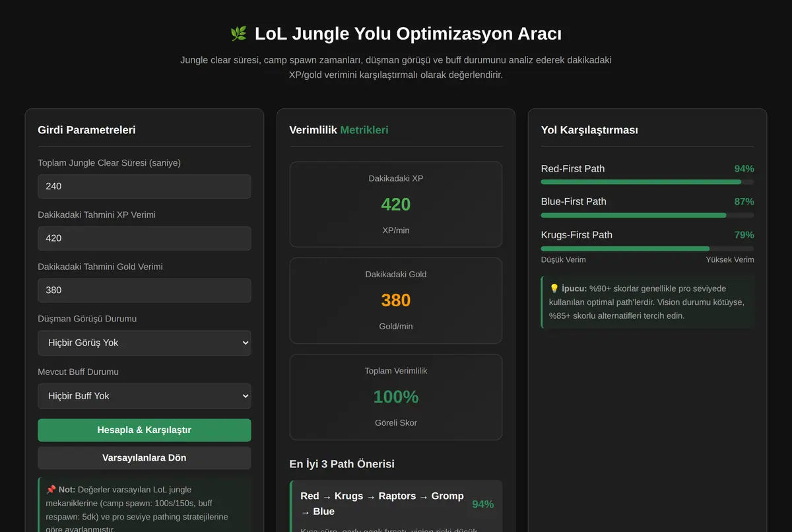Click the 100% Toplam Verimlilik value
Viewport: 792px width, 532px height.
click(x=396, y=397)
